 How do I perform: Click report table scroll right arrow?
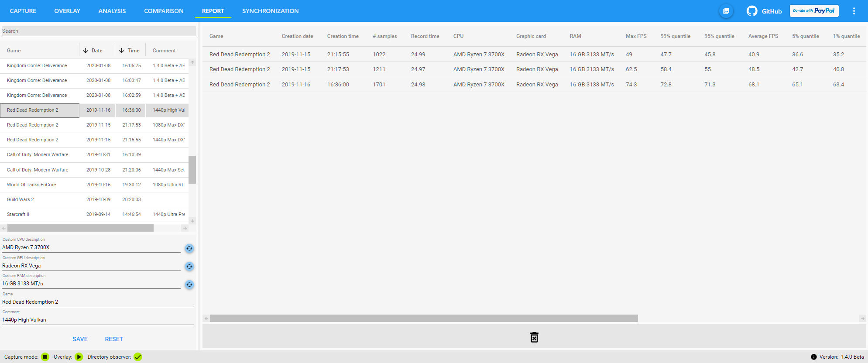pyautogui.click(x=862, y=318)
